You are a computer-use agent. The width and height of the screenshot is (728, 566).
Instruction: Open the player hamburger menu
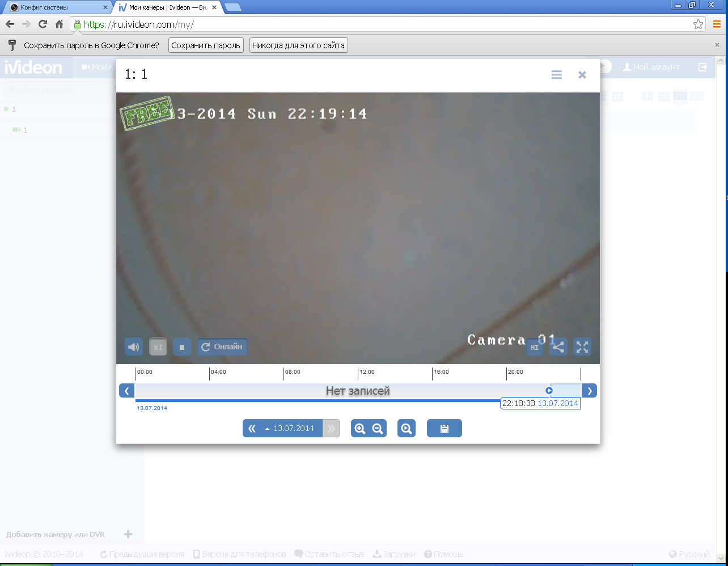[557, 75]
